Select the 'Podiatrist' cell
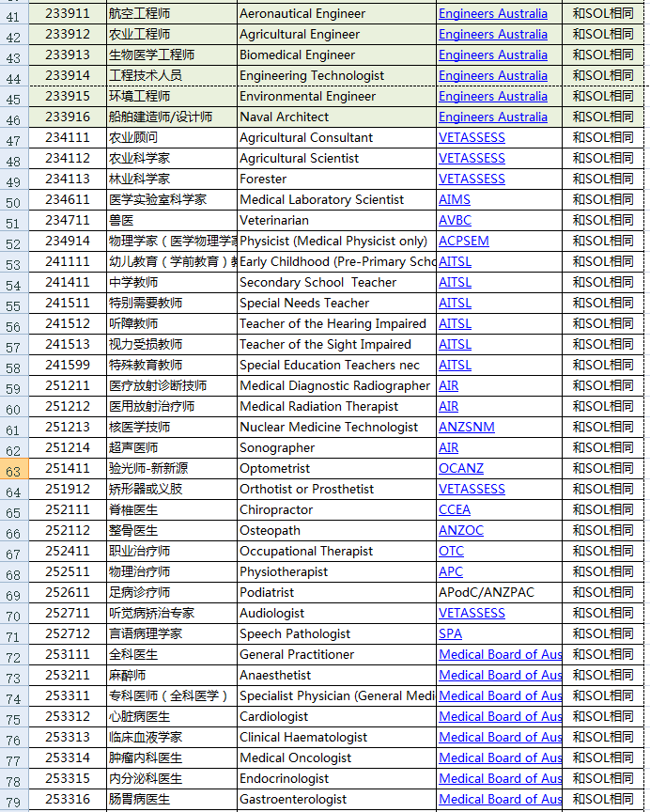The image size is (650, 812). [336, 593]
